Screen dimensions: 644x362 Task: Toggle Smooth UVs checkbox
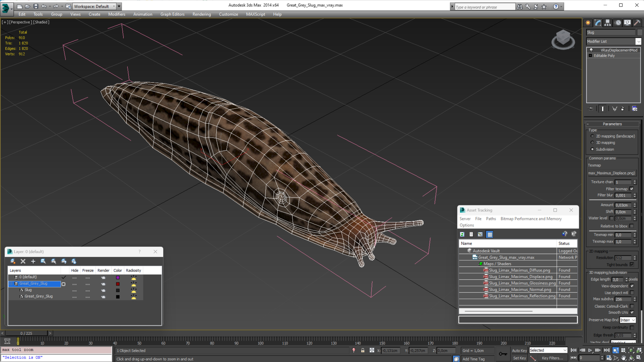pyautogui.click(x=632, y=312)
